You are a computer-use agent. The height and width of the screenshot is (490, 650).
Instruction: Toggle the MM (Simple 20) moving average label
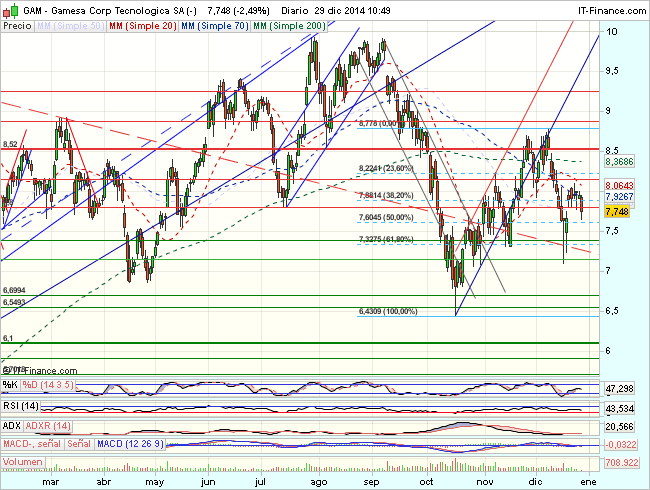[143, 26]
